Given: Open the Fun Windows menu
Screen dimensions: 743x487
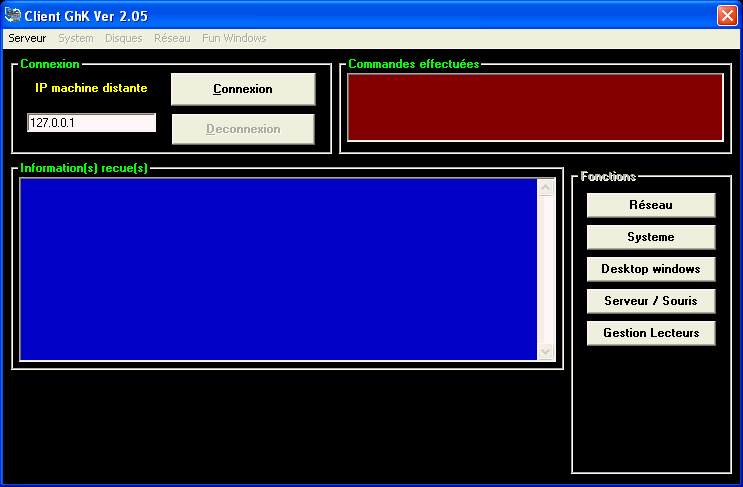Looking at the screenshot, I should [234, 38].
